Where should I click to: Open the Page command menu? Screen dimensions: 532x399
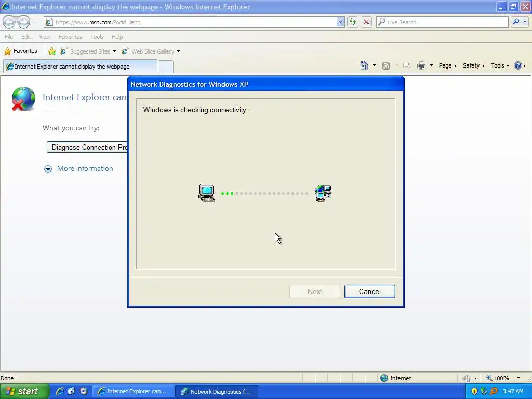(447, 65)
